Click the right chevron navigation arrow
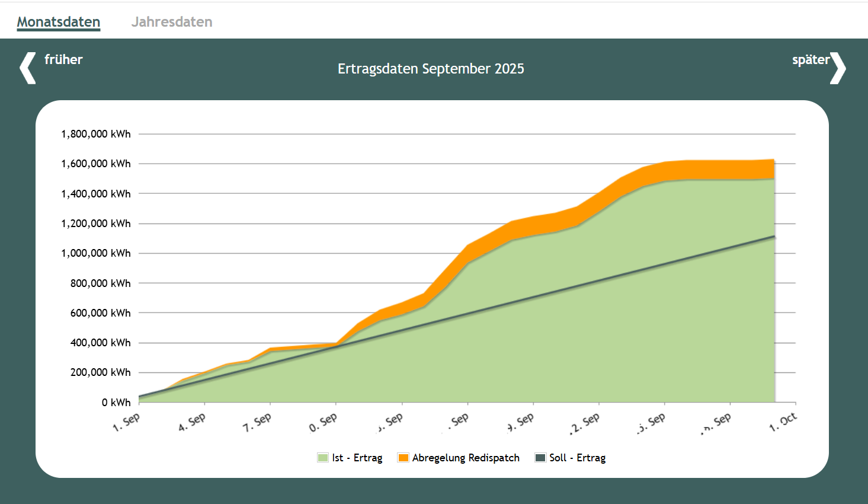Screen dimensions: 868x504 pos(838,68)
